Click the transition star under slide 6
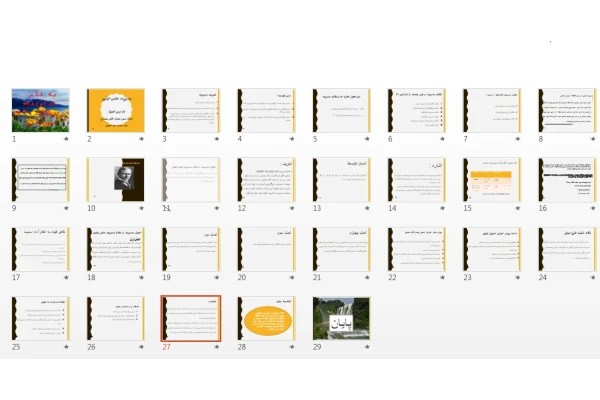600x400 pixels. click(x=442, y=139)
